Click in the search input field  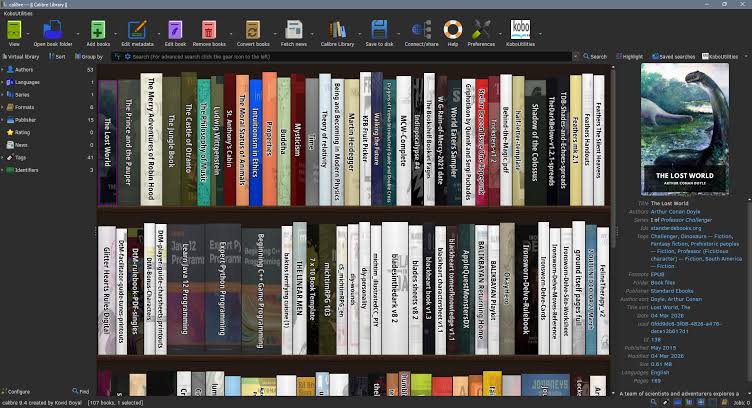click(x=350, y=57)
